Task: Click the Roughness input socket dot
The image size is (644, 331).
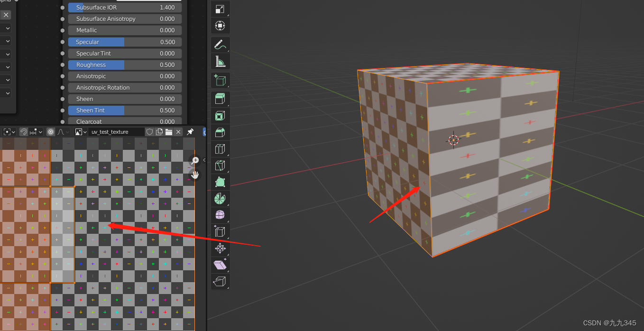Action: [63, 64]
